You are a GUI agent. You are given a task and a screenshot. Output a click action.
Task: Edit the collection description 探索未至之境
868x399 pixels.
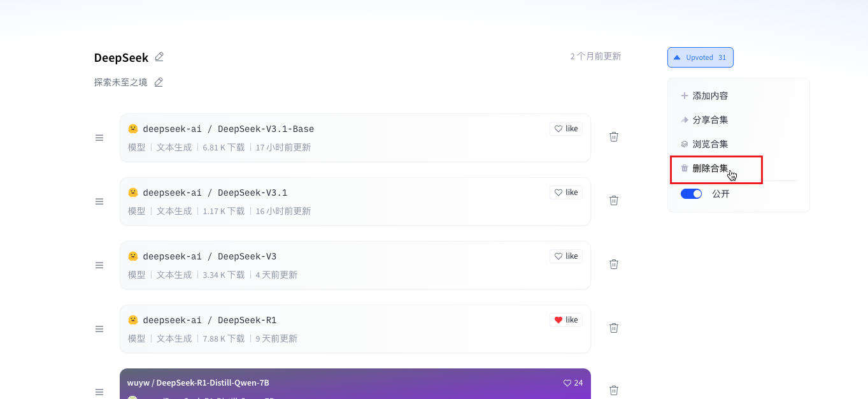coord(159,82)
